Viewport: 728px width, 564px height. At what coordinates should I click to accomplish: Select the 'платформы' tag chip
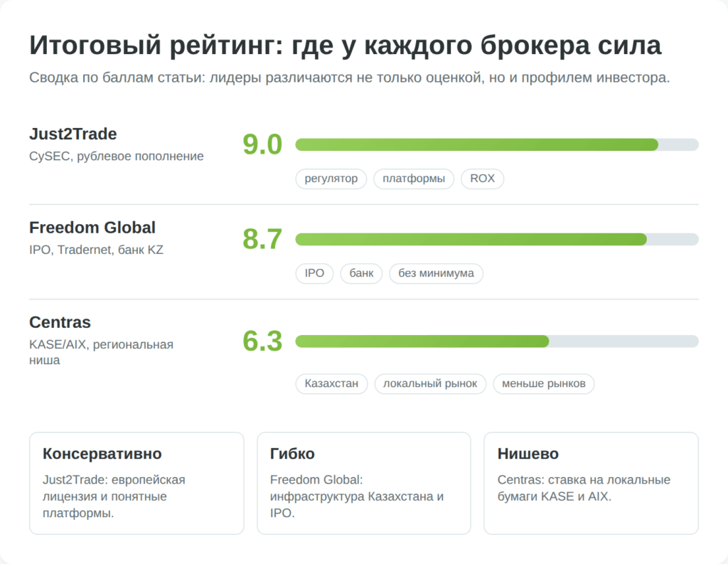tap(414, 179)
